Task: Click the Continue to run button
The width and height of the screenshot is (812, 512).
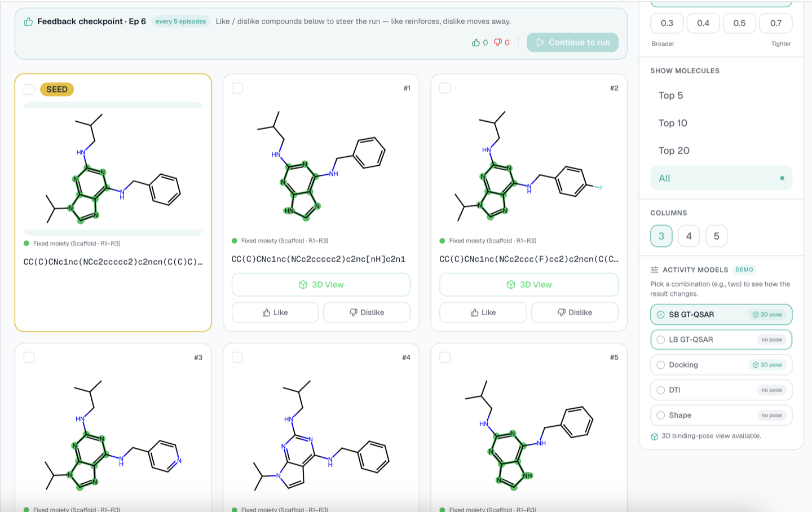Action: 572,42
